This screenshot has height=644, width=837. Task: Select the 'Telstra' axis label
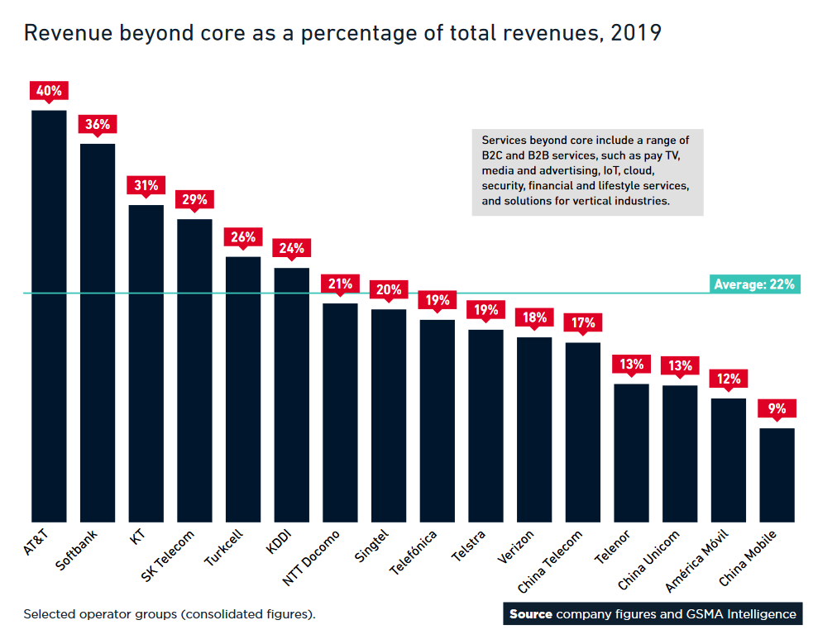pos(469,546)
